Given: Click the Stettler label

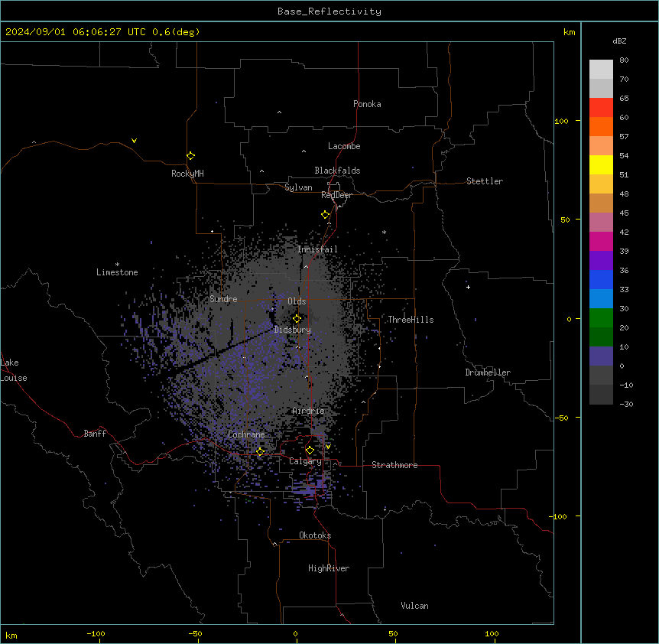Looking at the screenshot, I should pos(485,181).
